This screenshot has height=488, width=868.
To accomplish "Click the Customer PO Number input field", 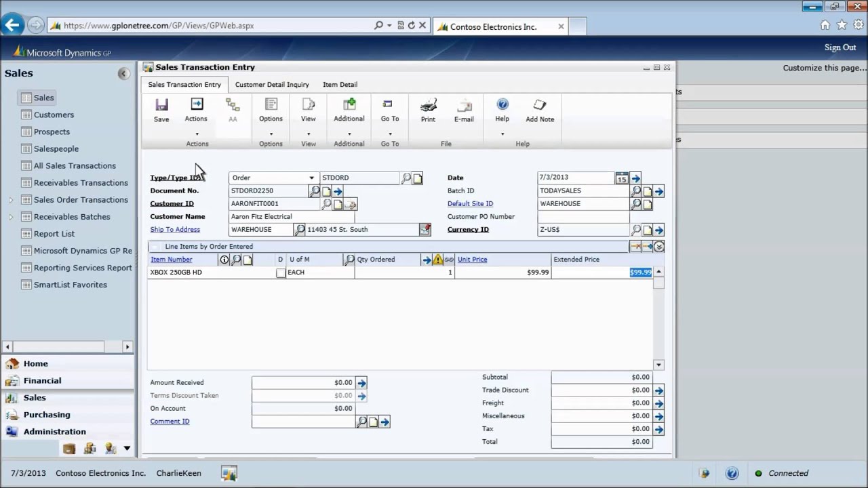I will click(x=583, y=217).
